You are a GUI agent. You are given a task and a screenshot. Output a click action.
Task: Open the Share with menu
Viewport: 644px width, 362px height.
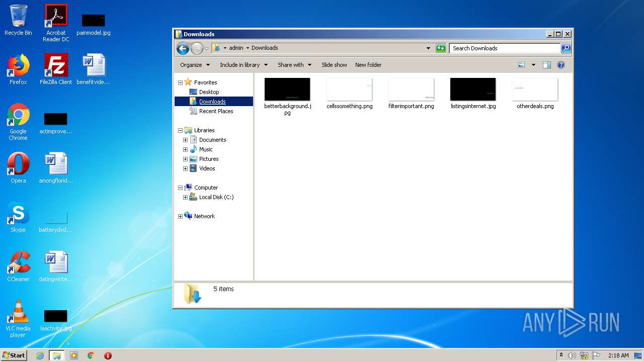coord(295,65)
